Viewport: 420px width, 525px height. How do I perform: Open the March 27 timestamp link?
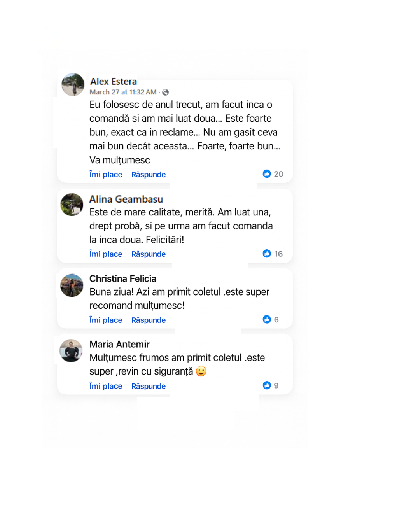coord(123,92)
